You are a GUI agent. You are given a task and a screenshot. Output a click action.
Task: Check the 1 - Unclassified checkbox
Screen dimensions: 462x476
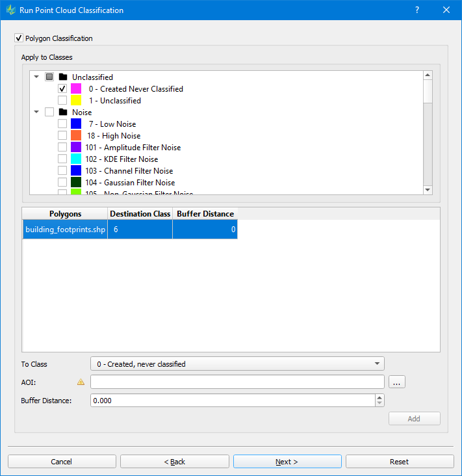62,101
